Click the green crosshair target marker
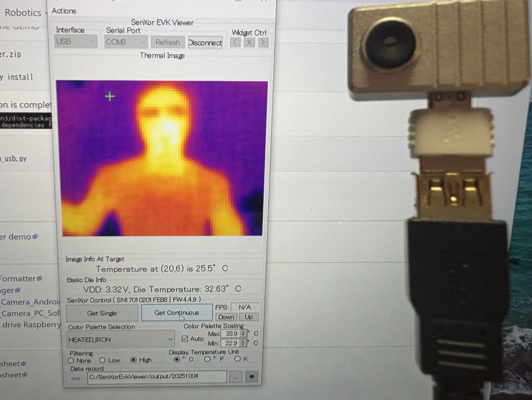The width and height of the screenshot is (532, 400). coord(110,96)
